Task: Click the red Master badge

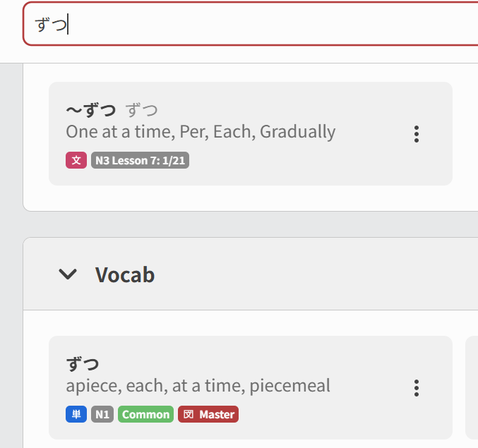Action: pos(208,415)
